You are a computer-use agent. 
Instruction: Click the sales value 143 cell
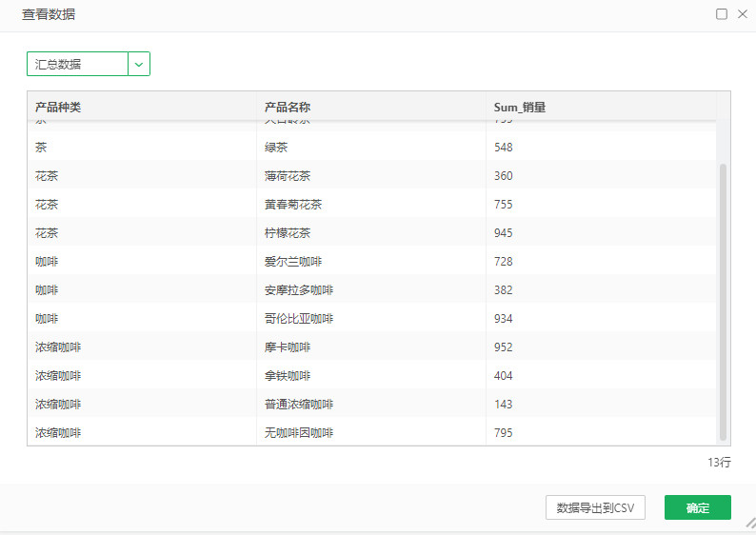point(504,405)
